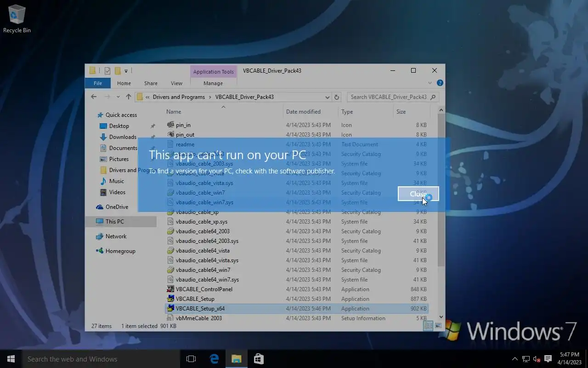Sort files by Date modified column
This screenshot has height=368, width=588.
(311, 112)
